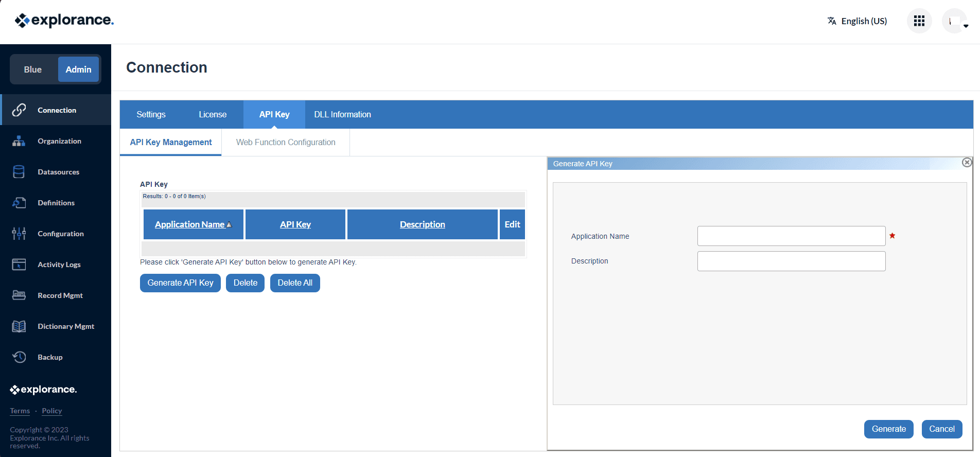Go to Backup menu item
The width and height of the screenshot is (980, 457).
click(x=56, y=357)
